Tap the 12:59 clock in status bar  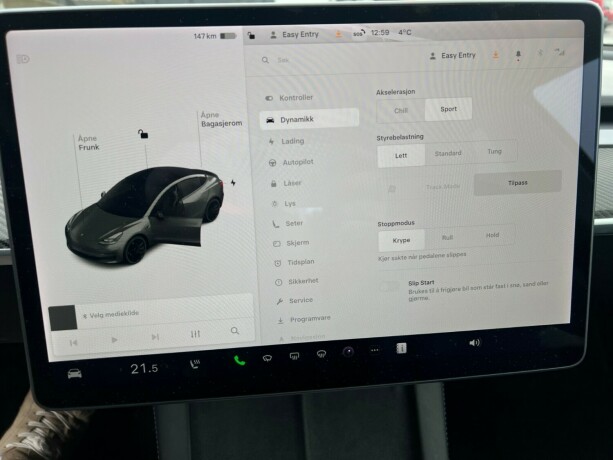coord(380,32)
